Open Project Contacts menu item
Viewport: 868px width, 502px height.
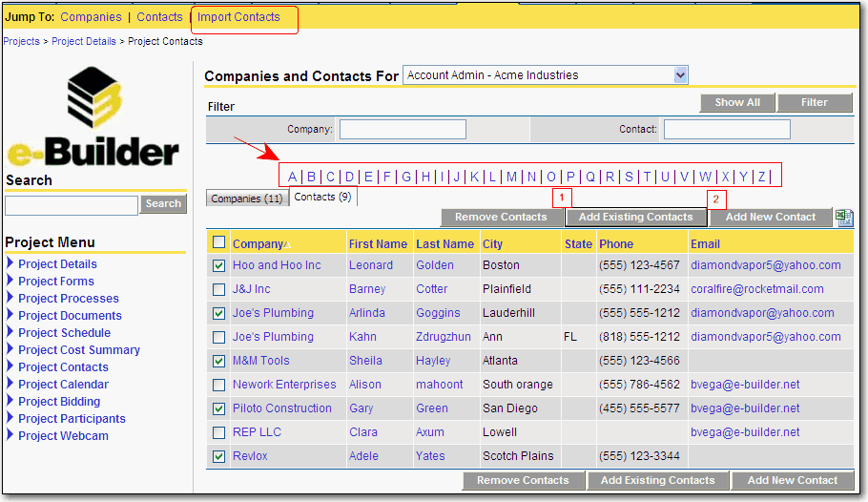coord(63,366)
